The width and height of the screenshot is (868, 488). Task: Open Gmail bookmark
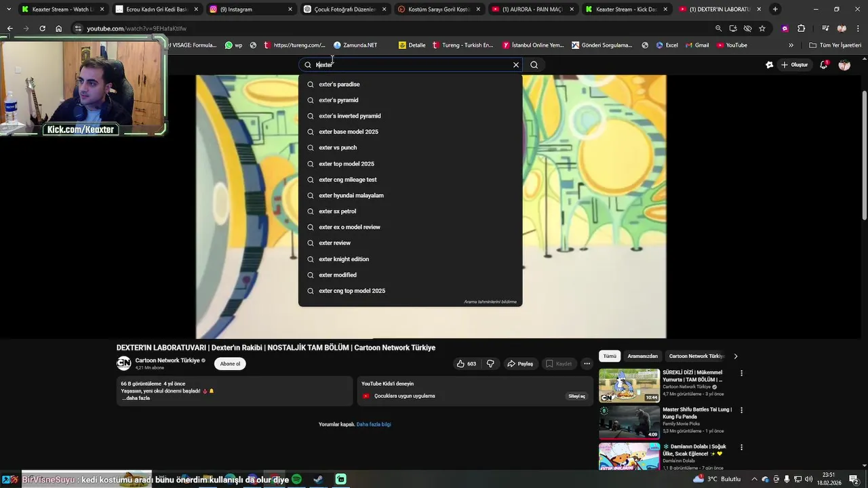click(696, 45)
